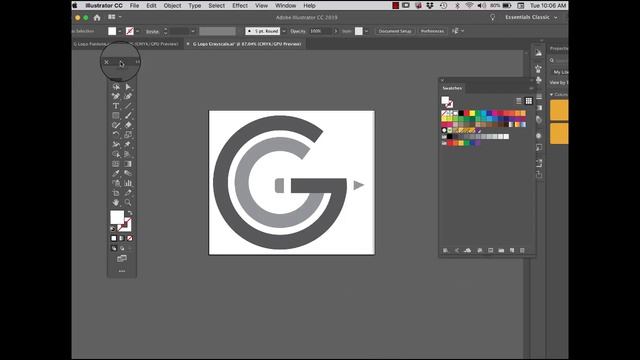This screenshot has height=360, width=640.
Task: Set toolbar Color mode button
Action: click(x=114, y=238)
